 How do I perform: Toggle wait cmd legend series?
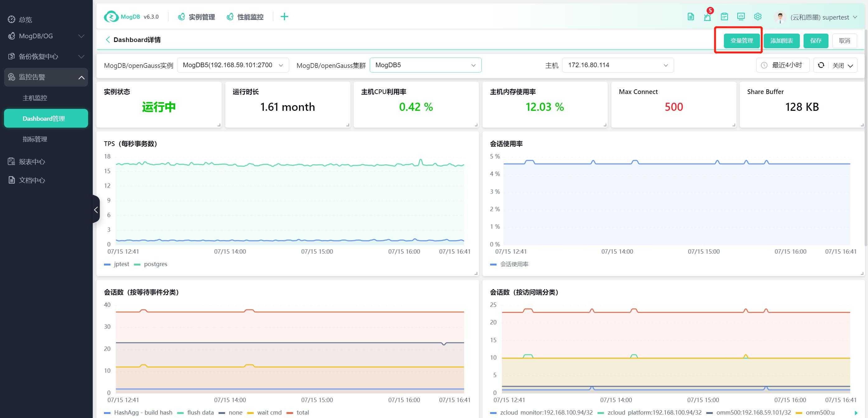coord(265,413)
